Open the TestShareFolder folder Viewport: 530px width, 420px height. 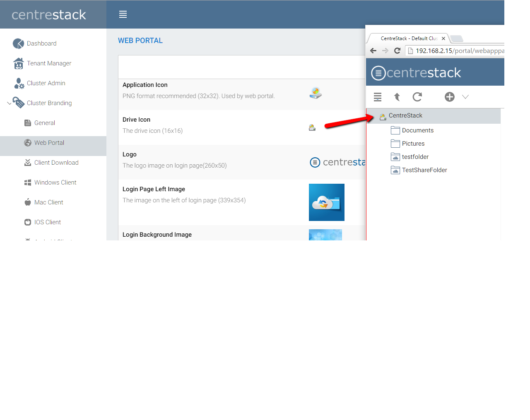click(424, 170)
